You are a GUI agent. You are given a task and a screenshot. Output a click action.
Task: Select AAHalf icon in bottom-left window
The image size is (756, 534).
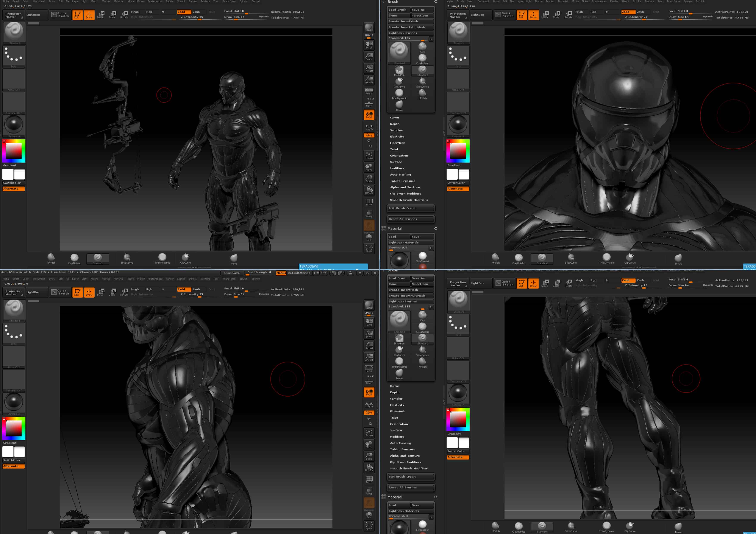369,357
